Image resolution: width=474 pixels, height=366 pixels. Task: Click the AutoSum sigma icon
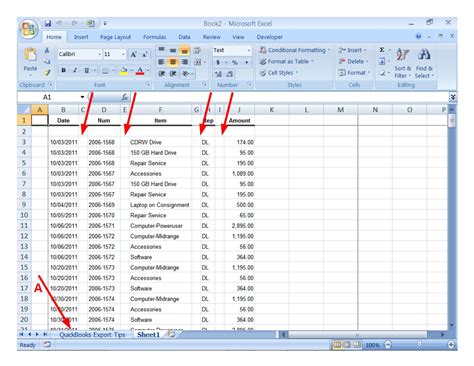382,50
